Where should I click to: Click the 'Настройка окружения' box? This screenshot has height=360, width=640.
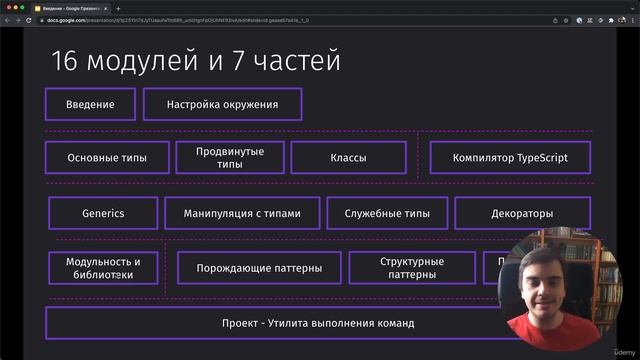(x=222, y=104)
